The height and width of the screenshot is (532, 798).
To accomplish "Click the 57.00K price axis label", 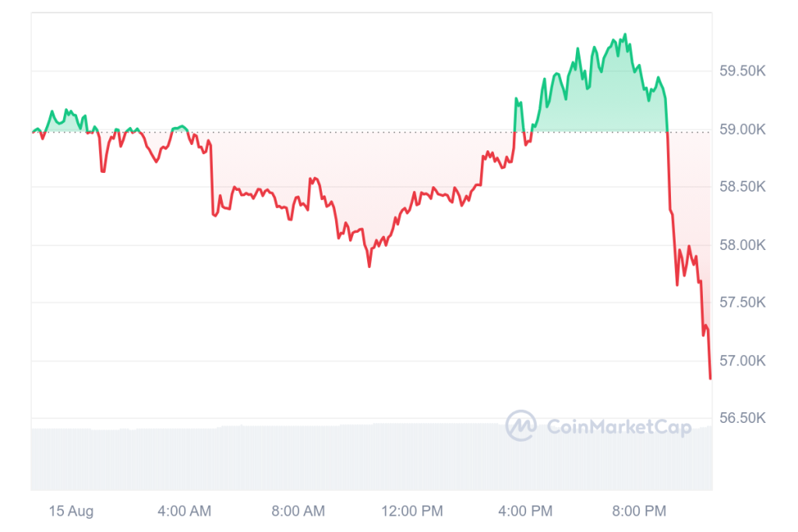I will click(742, 361).
